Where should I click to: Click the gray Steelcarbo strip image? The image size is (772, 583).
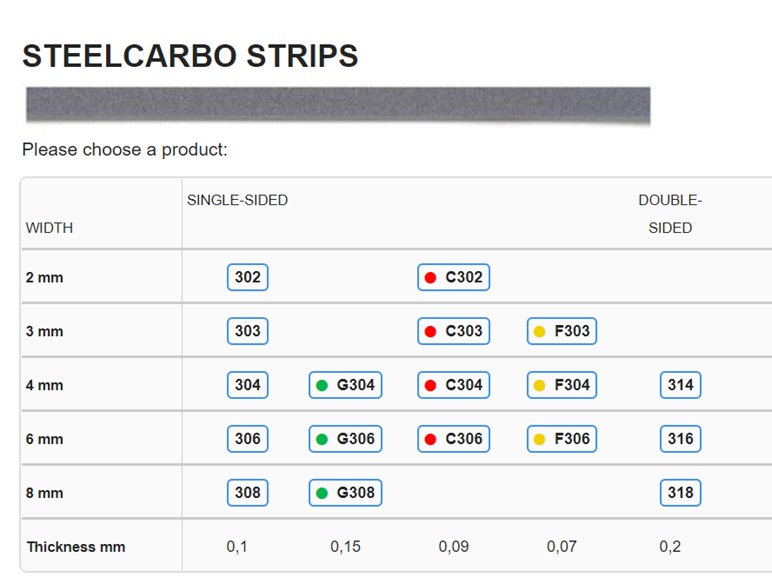[338, 105]
